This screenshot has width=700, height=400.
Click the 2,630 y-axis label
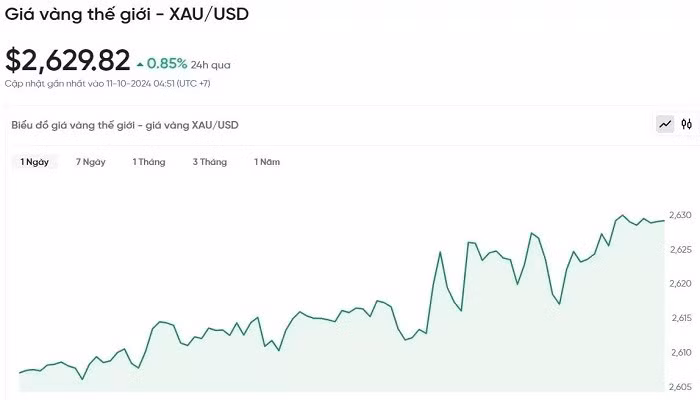(680, 215)
